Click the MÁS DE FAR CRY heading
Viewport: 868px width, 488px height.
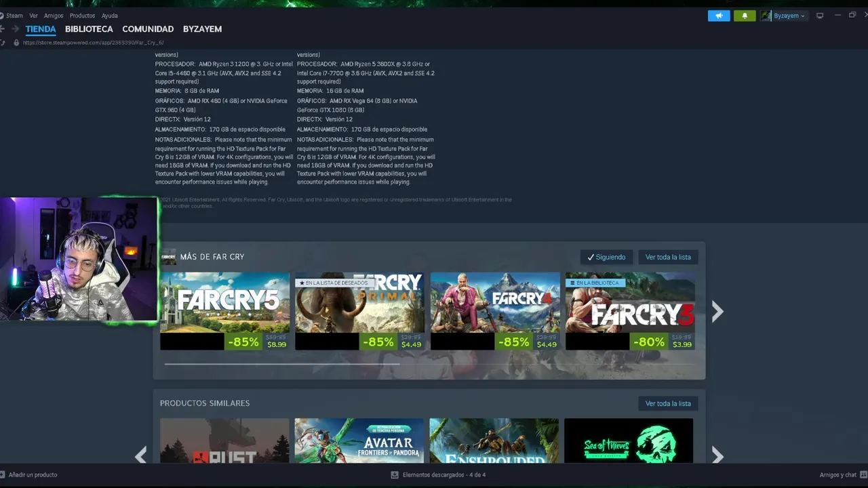point(212,257)
